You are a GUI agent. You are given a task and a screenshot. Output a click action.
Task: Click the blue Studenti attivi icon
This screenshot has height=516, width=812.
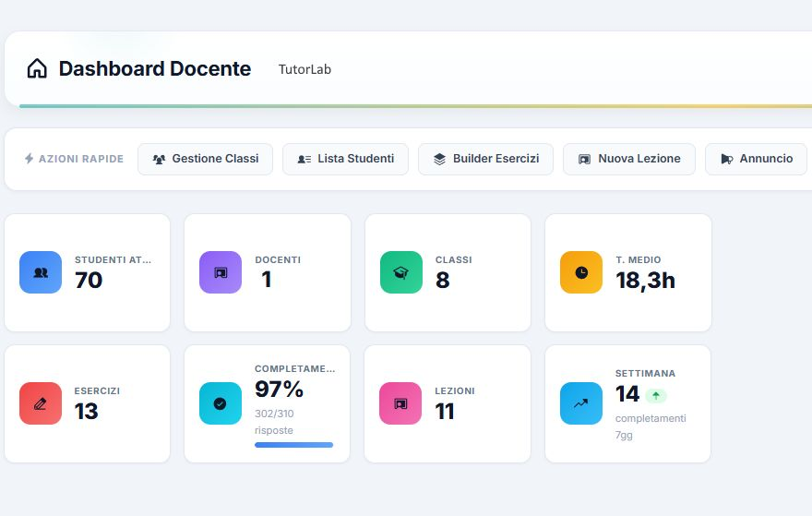41,272
